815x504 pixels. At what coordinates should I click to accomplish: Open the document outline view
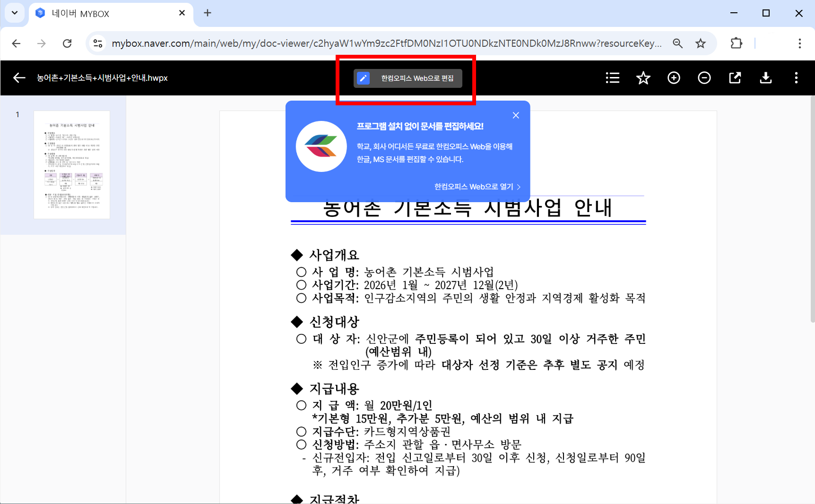pyautogui.click(x=612, y=77)
